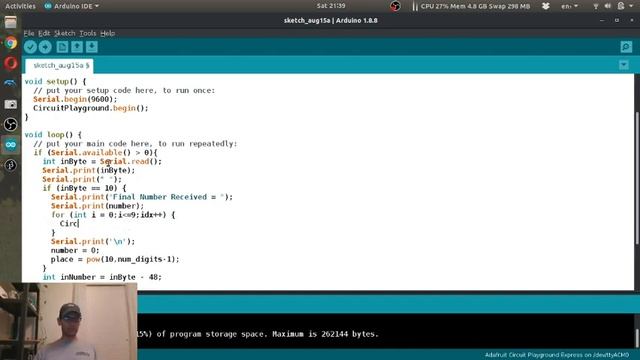The width and height of the screenshot is (640, 360).
Task: Click the if (Serial.available() > 0) line
Action: pyautogui.click(x=96, y=153)
